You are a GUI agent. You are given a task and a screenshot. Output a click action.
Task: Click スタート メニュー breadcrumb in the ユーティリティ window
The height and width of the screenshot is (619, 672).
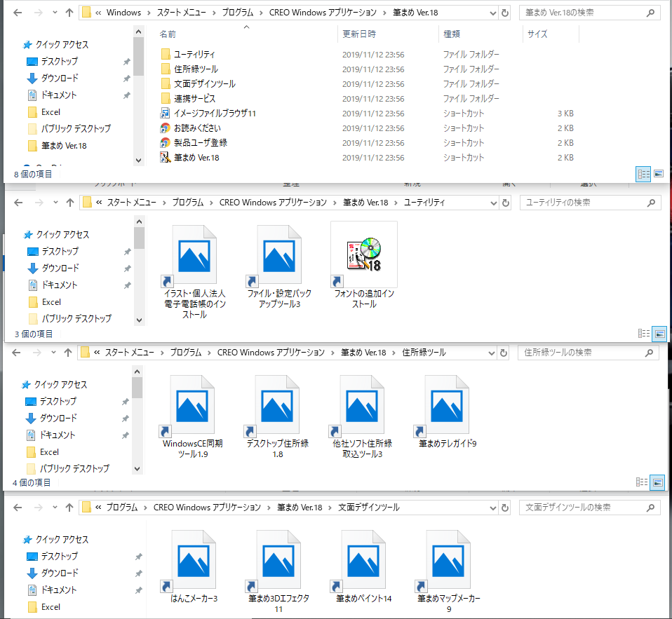point(132,203)
